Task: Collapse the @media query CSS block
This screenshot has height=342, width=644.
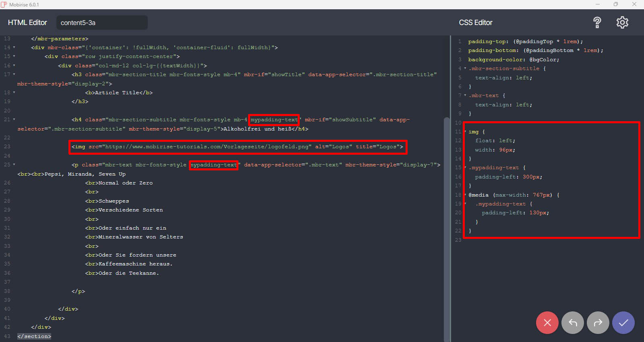Action: coord(465,195)
